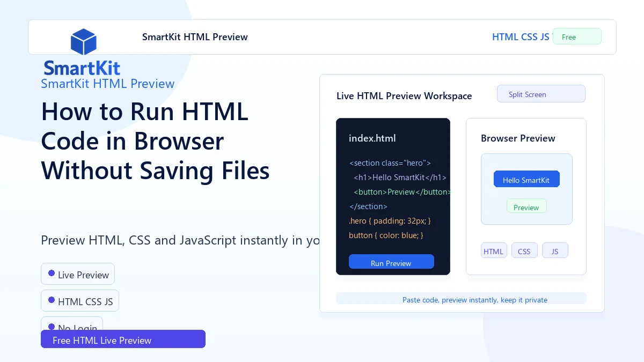This screenshot has height=362, width=644.
Task: Click the Free HTML Live Preview button
Action: pyautogui.click(x=123, y=339)
